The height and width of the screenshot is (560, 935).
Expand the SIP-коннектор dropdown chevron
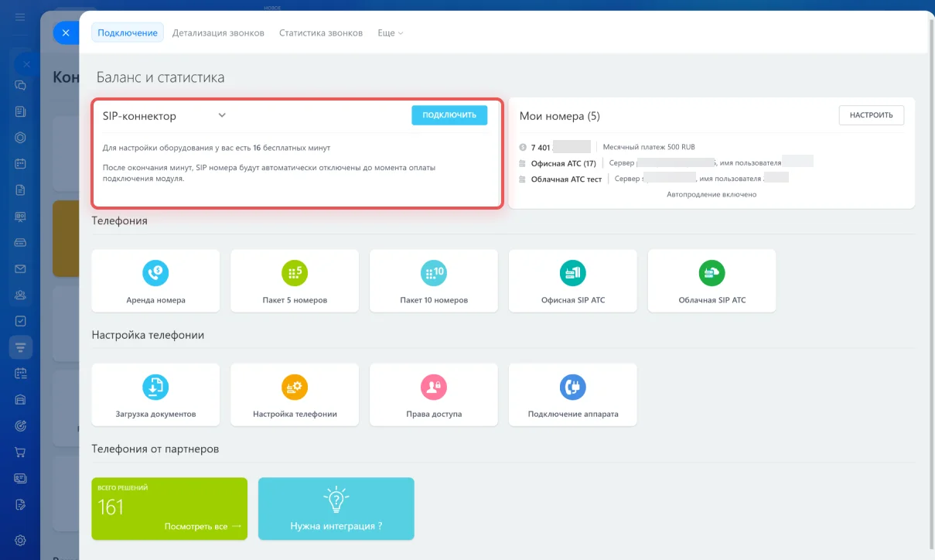pos(222,115)
